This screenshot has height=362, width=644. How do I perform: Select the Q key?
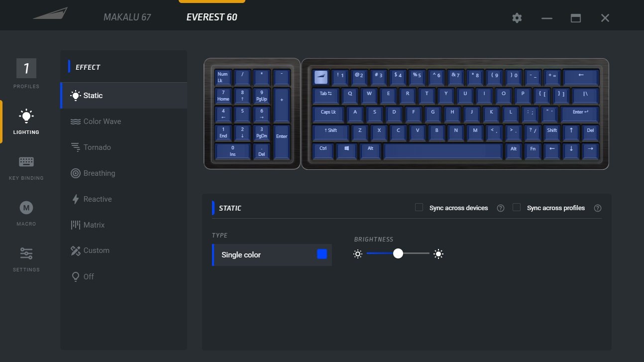(350, 95)
